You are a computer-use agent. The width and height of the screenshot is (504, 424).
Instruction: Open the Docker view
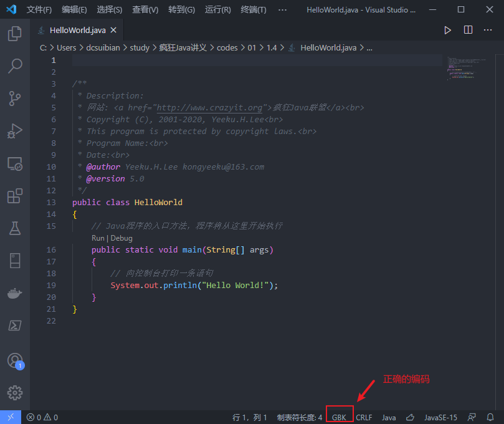[15, 293]
